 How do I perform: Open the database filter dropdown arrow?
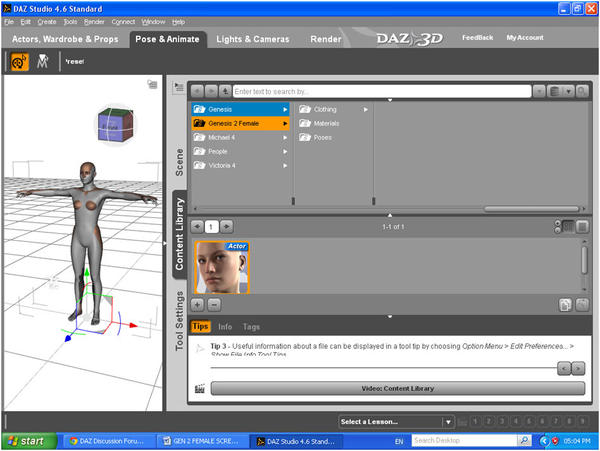tap(568, 91)
